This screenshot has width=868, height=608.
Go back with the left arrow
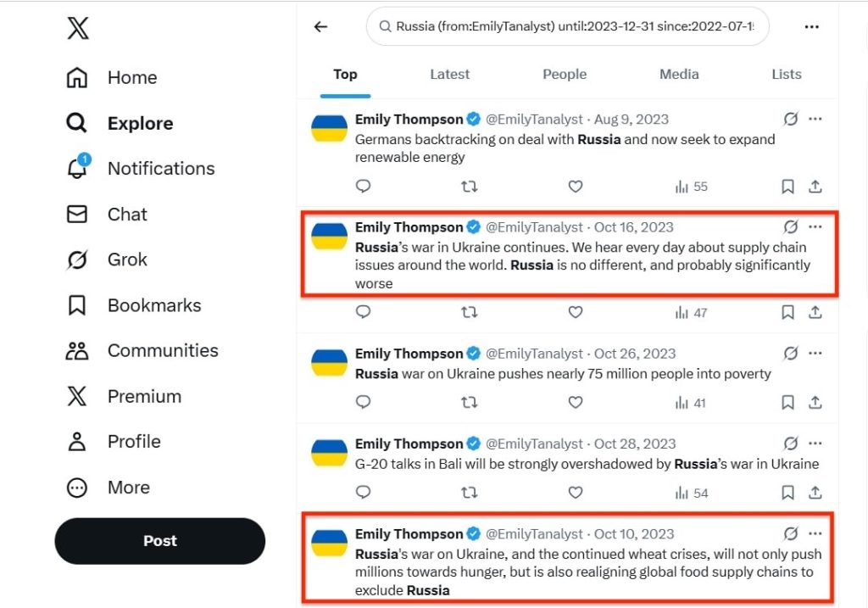pos(320,27)
